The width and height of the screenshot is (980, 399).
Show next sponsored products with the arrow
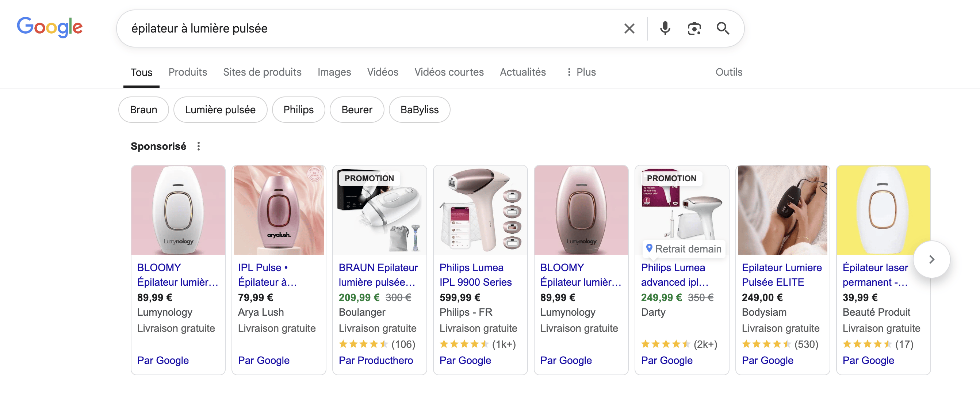click(931, 259)
